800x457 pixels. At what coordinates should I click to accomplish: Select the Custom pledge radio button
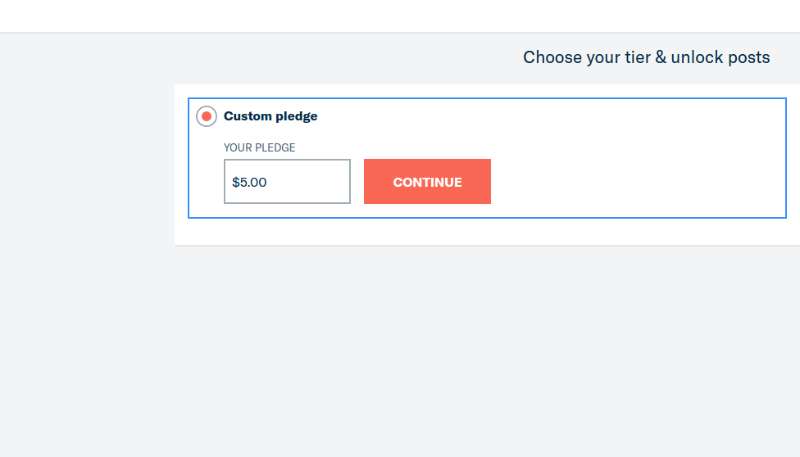click(206, 116)
